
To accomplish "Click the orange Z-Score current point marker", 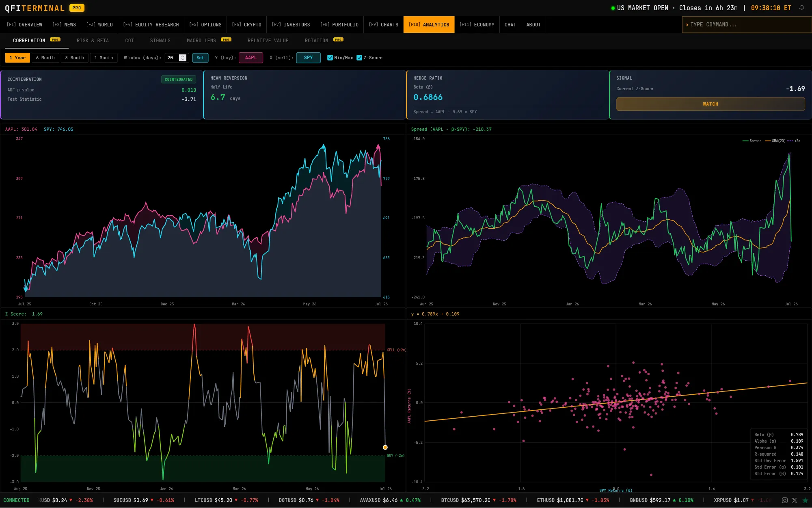I will [x=385, y=447].
